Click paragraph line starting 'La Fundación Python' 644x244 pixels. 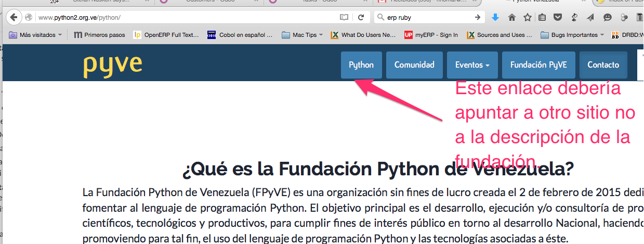(363, 192)
